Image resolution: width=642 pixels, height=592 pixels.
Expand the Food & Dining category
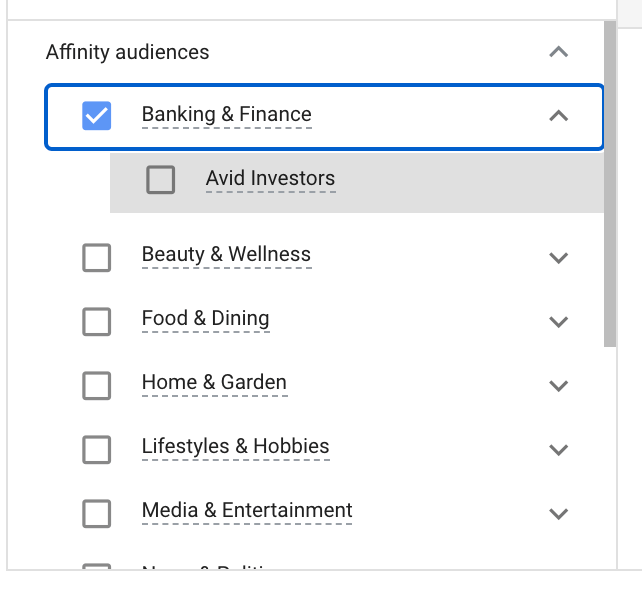[x=559, y=322]
